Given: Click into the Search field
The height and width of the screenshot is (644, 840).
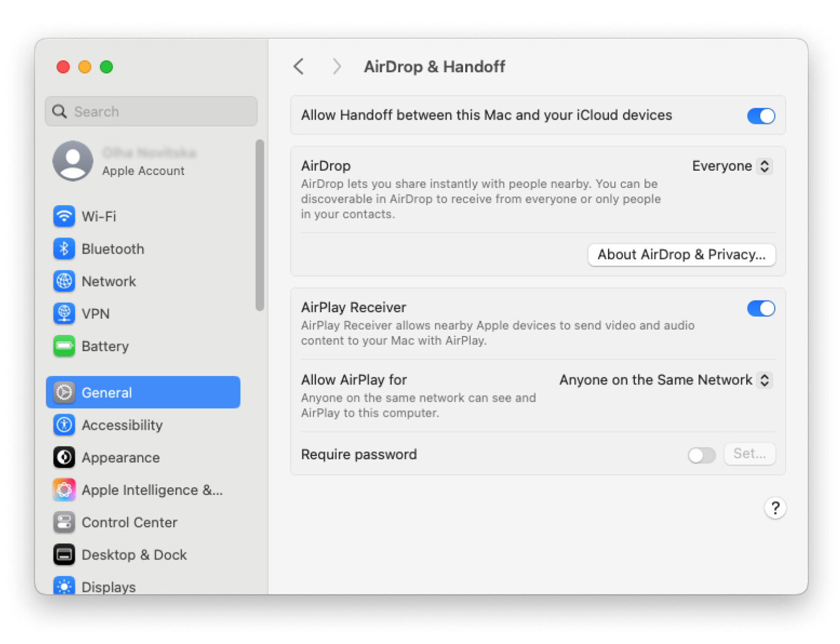Looking at the screenshot, I should coord(151,111).
